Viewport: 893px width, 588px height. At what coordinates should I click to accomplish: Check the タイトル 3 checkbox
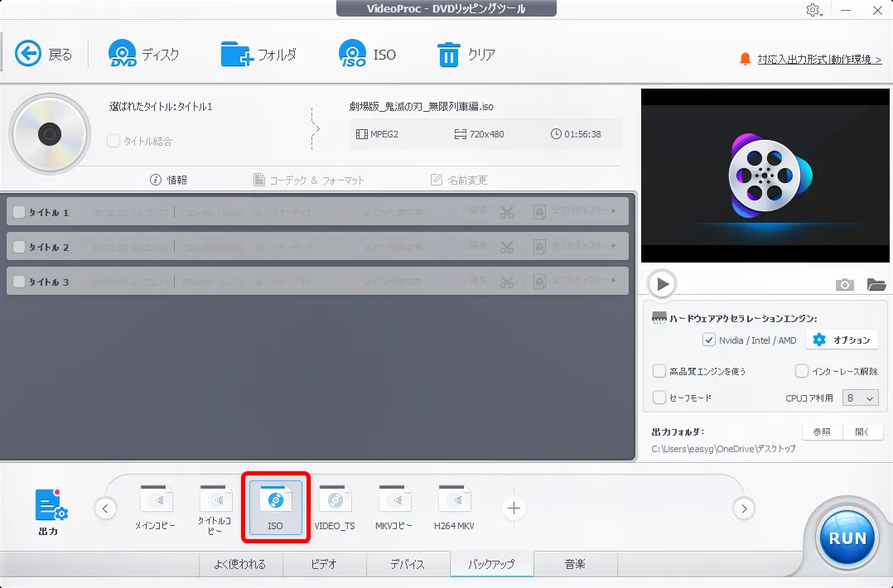(19, 282)
